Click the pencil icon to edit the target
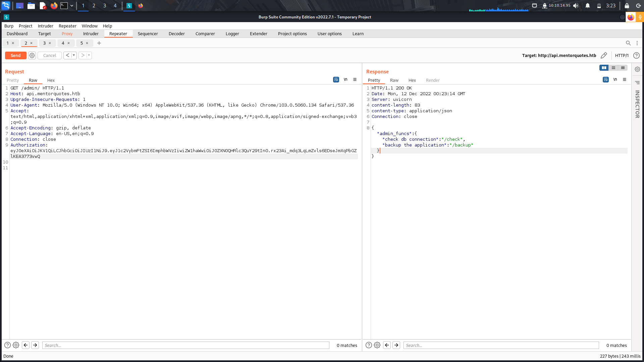Screen dimensions: 644x362 pyautogui.click(x=604, y=55)
